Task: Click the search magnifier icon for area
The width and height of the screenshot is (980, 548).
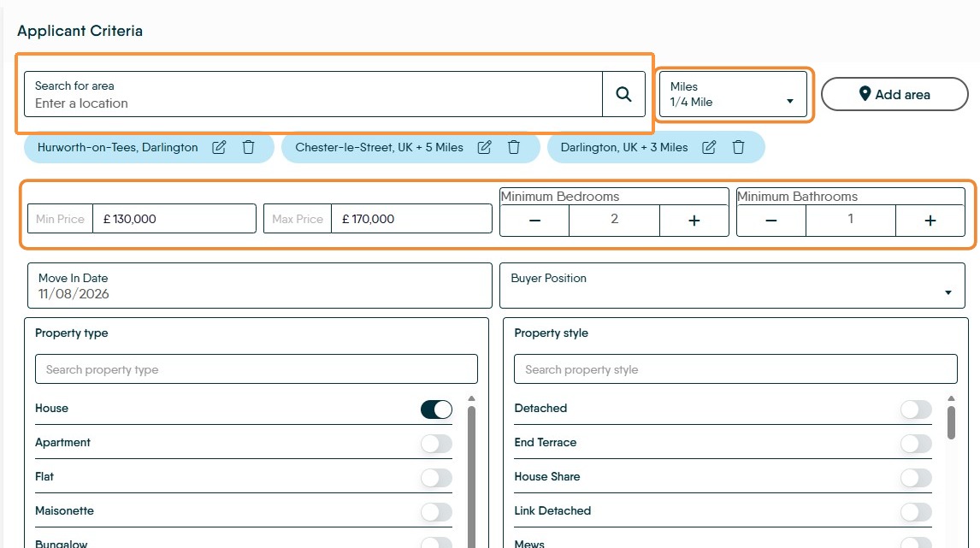Action: click(x=623, y=94)
